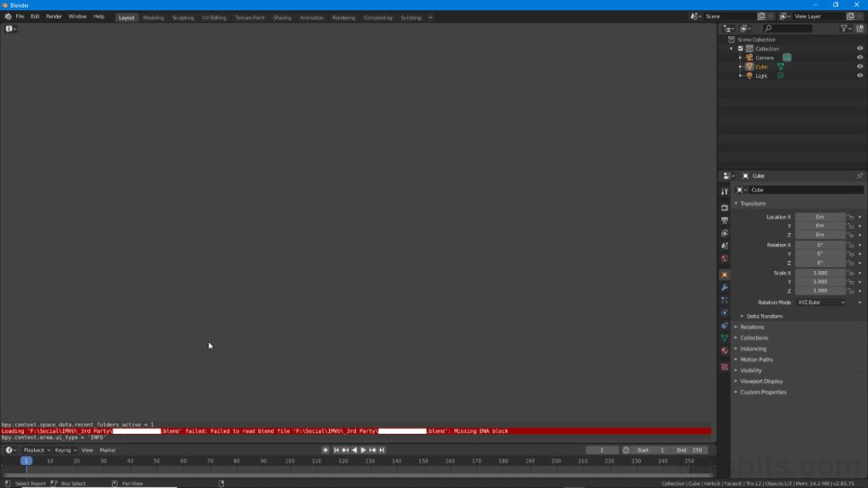Screen dimensions: 868x488
Task: Select the Object properties tab
Action: (x=725, y=274)
